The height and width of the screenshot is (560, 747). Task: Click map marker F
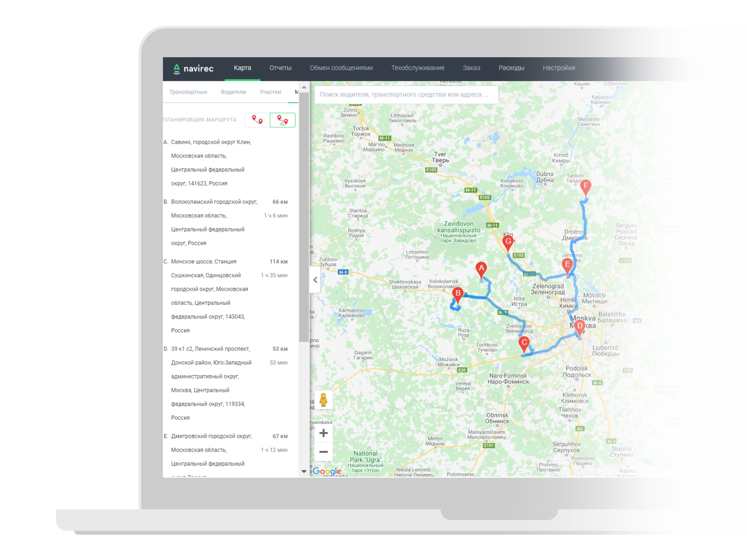pyautogui.click(x=586, y=188)
